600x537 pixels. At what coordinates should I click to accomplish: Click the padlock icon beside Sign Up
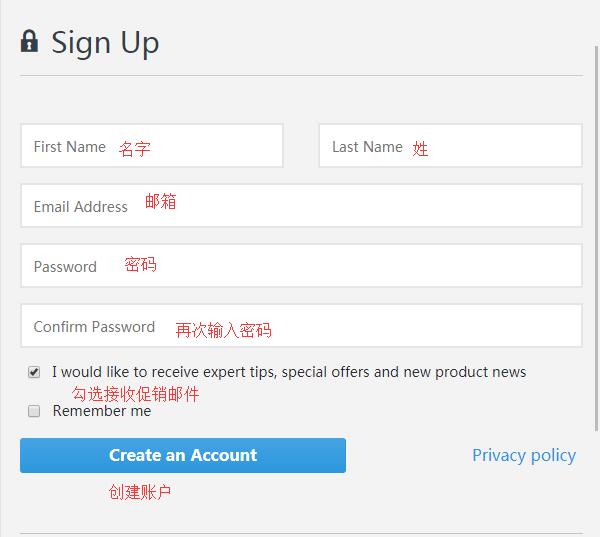pyautogui.click(x=29, y=41)
